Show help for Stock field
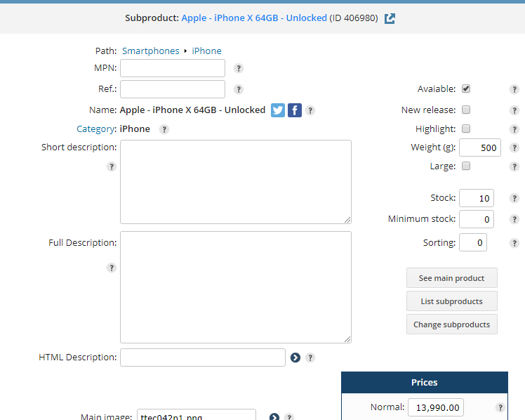 [514, 198]
